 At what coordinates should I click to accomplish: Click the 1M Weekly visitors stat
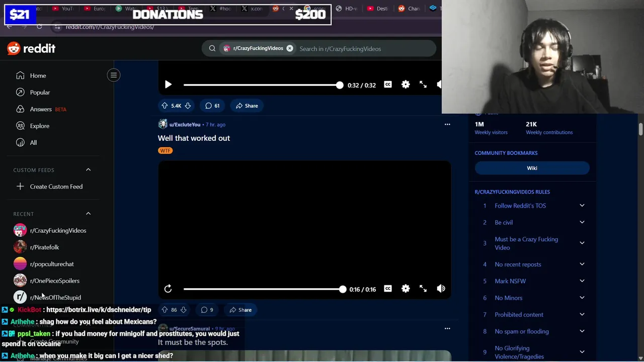point(491,128)
